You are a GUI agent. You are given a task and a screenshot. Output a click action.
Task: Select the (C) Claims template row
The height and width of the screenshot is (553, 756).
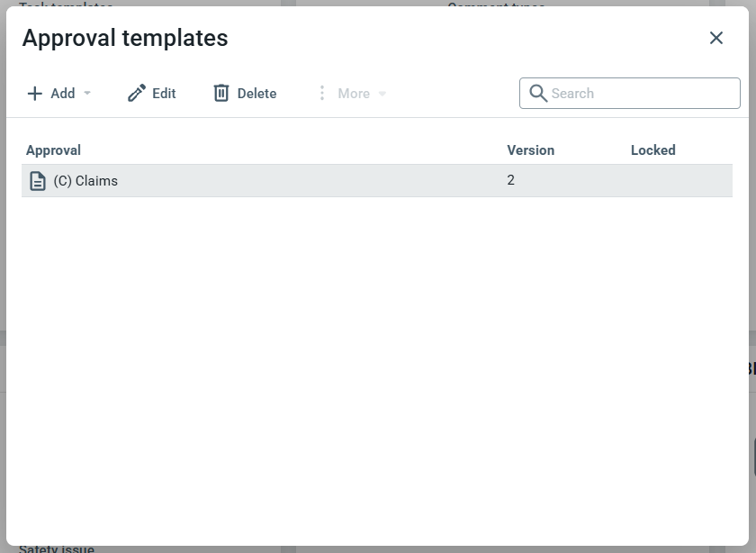270,181
